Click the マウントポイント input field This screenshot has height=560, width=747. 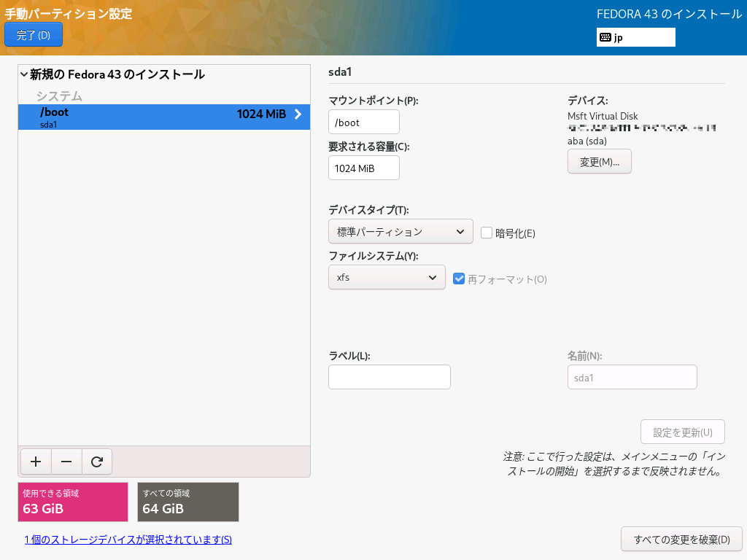(364, 122)
